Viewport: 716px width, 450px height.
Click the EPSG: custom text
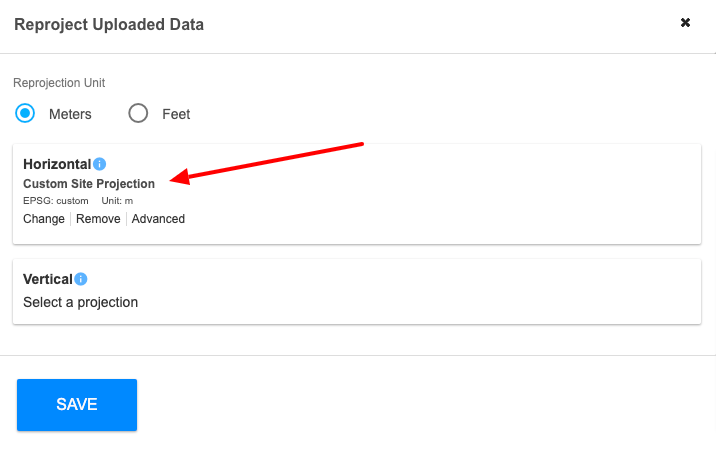coord(56,201)
